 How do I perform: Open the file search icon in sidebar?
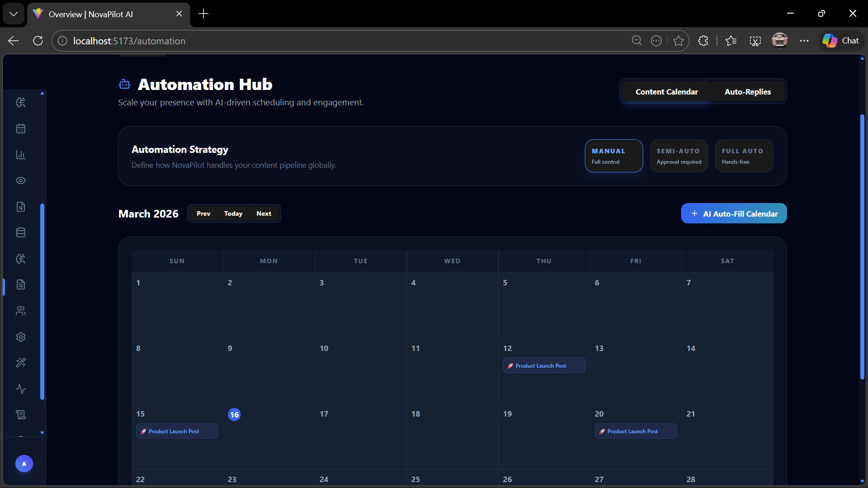tap(21, 207)
